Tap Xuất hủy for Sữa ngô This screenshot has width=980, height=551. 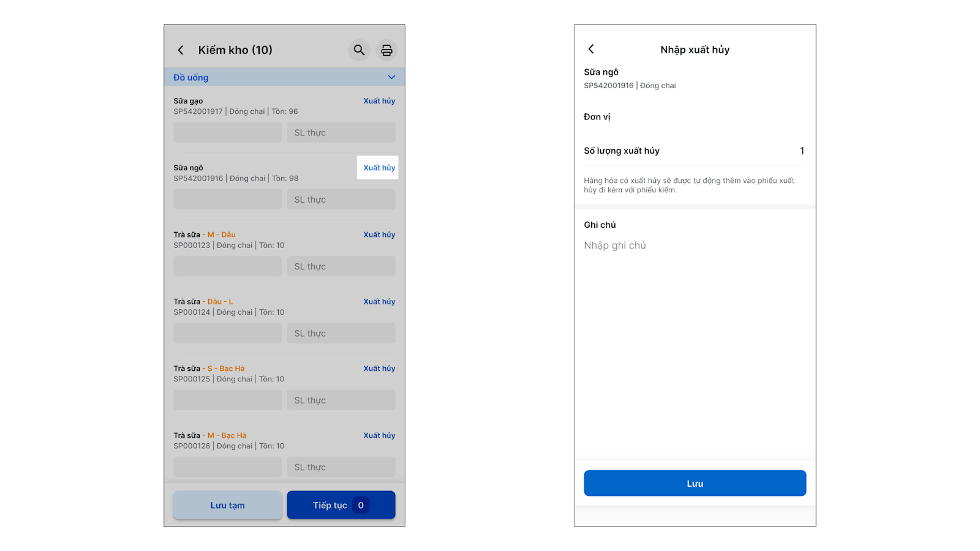point(379,168)
